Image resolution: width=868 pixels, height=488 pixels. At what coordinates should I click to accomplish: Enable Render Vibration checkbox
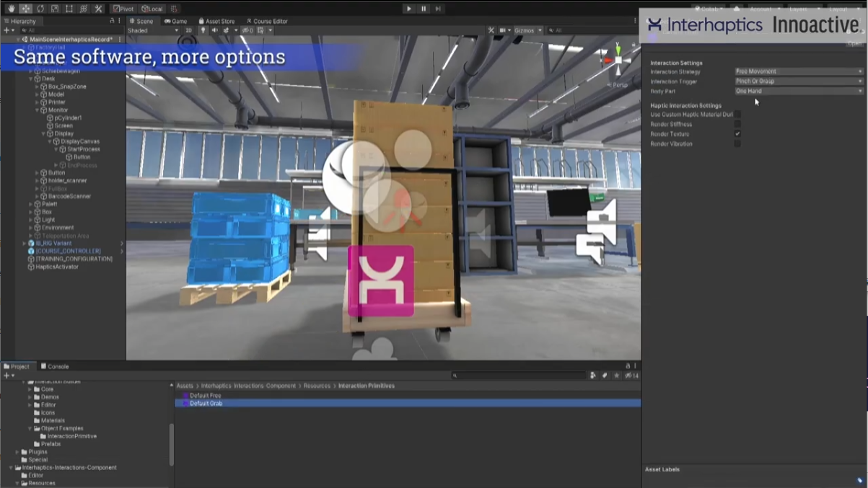(x=737, y=143)
